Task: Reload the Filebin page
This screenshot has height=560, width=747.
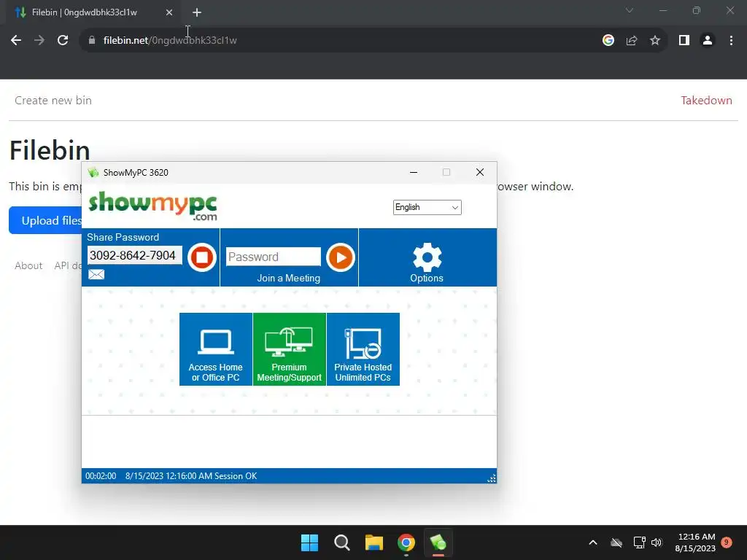Action: pyautogui.click(x=63, y=41)
